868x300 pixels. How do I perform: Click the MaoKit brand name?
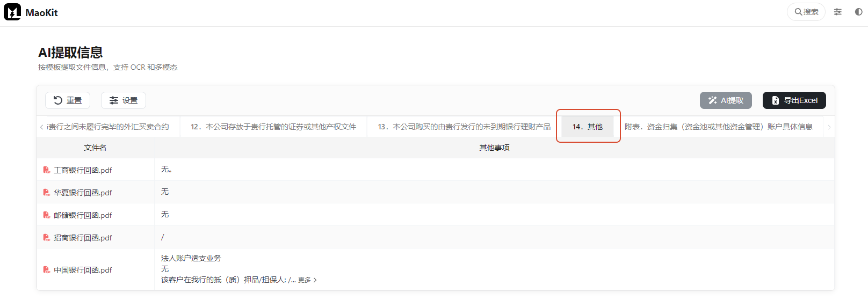[41, 12]
